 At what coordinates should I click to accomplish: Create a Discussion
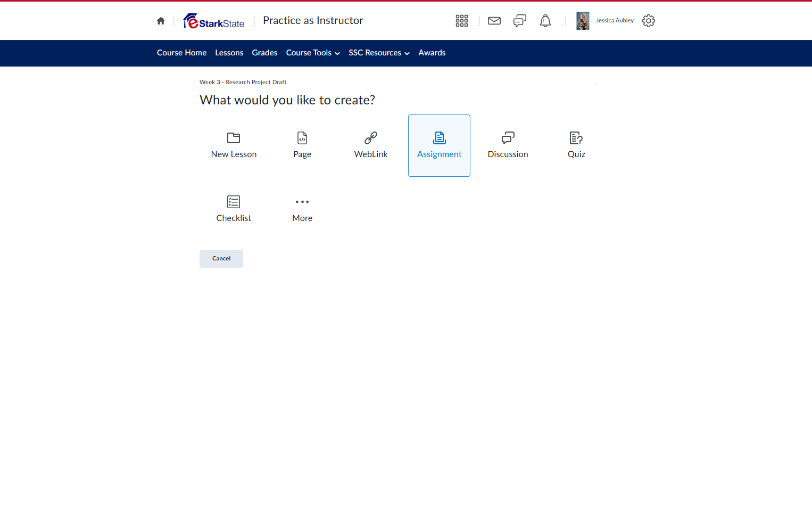pos(508,145)
